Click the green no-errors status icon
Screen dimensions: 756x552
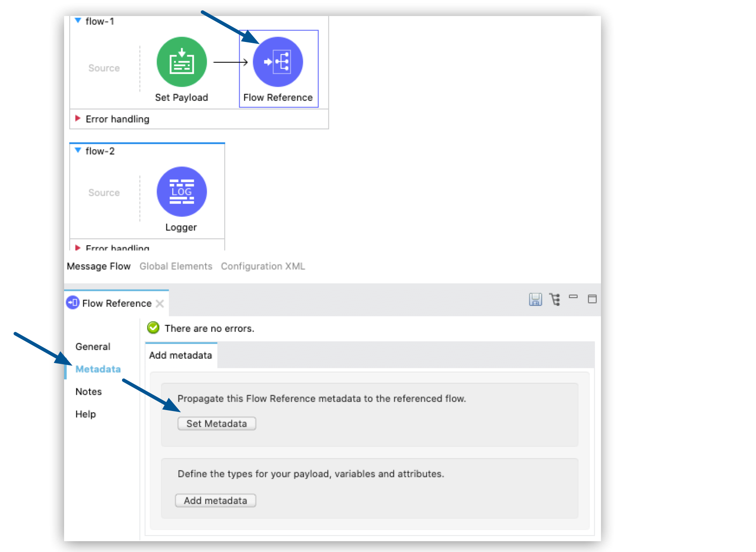point(153,328)
